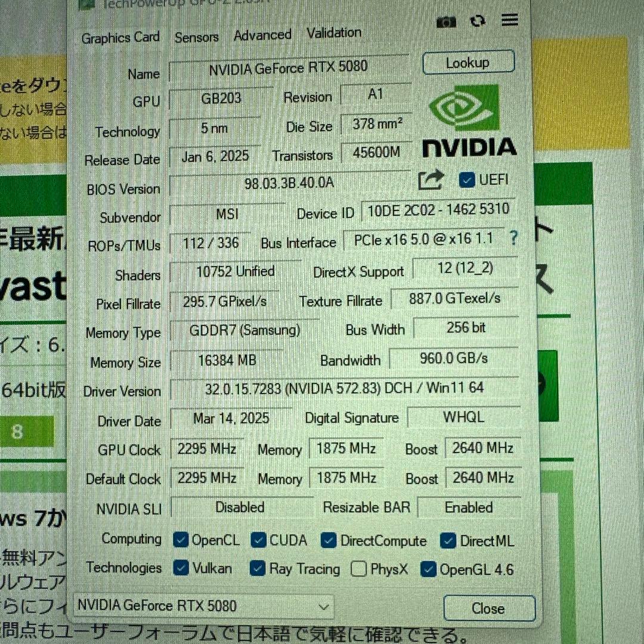Toggle the Vulkan technology checkbox
Viewport: 644px width, 644px height.
pyautogui.click(x=181, y=568)
